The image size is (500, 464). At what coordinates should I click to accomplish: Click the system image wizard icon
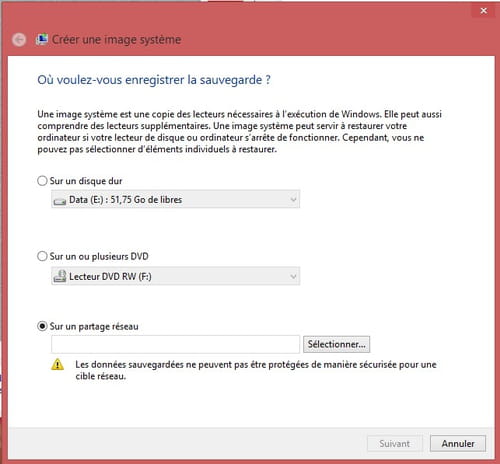coord(42,39)
